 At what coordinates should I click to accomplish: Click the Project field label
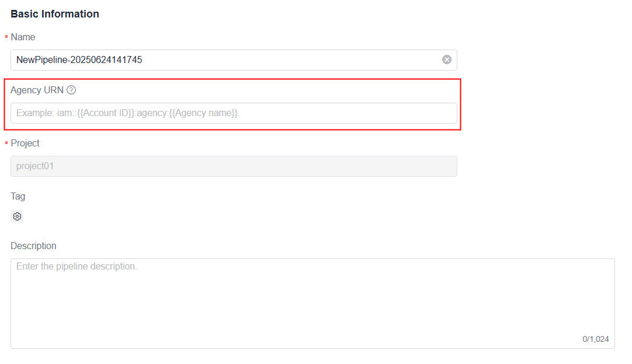pos(25,143)
